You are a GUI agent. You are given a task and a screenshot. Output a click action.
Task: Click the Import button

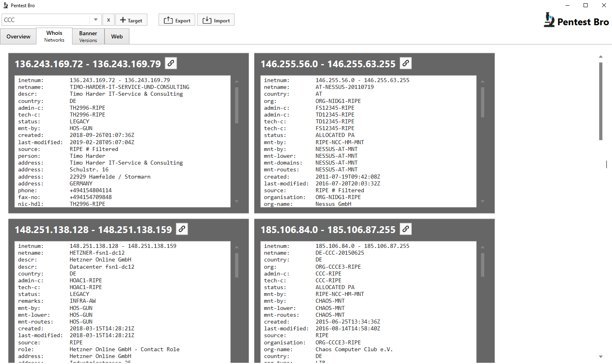pos(216,20)
